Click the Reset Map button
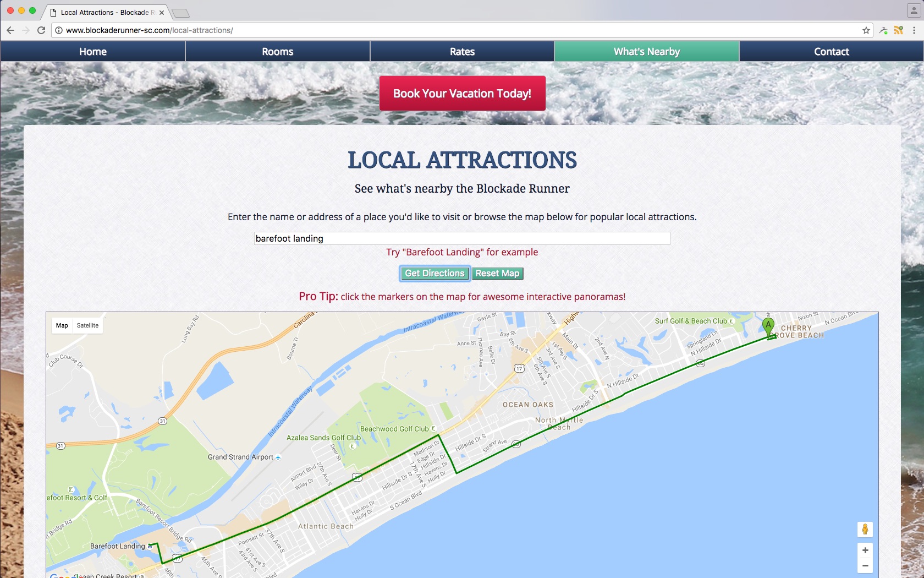The image size is (924, 578). 497,274
